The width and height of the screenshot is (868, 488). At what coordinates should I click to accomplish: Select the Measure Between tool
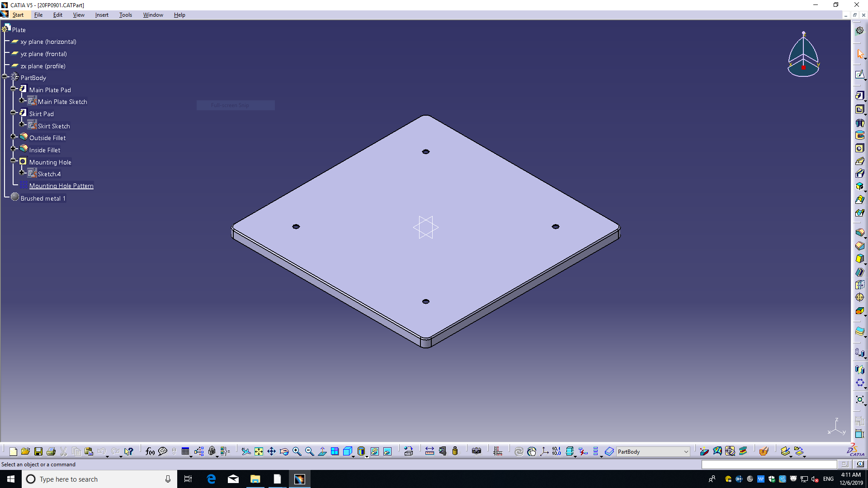(x=429, y=451)
